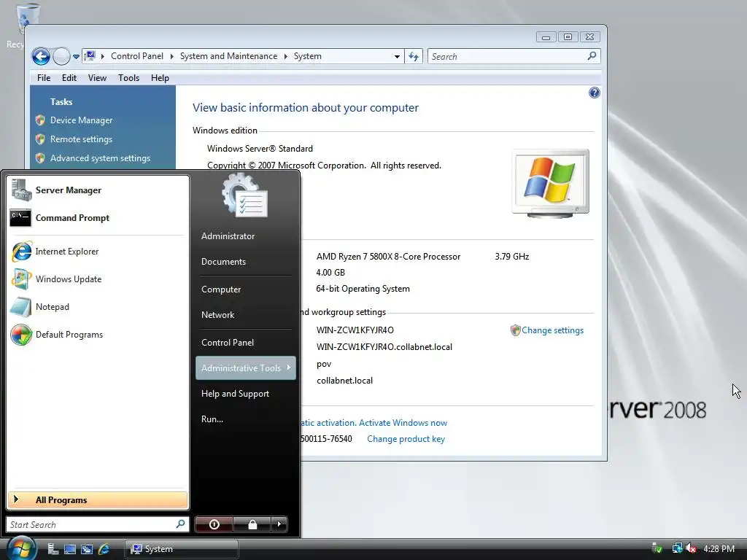Click the Control Panel breadcrumb
The image size is (747, 560).
[136, 56]
